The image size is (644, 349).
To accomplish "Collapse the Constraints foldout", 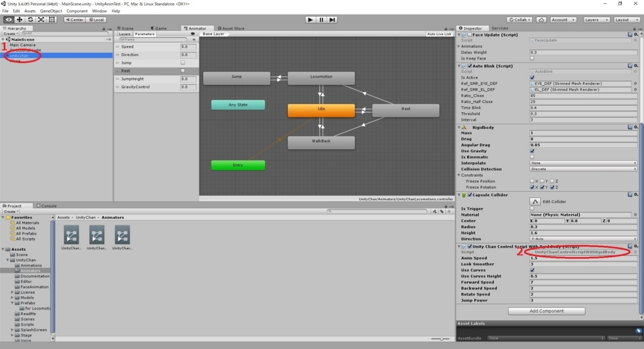I will tap(458, 175).
